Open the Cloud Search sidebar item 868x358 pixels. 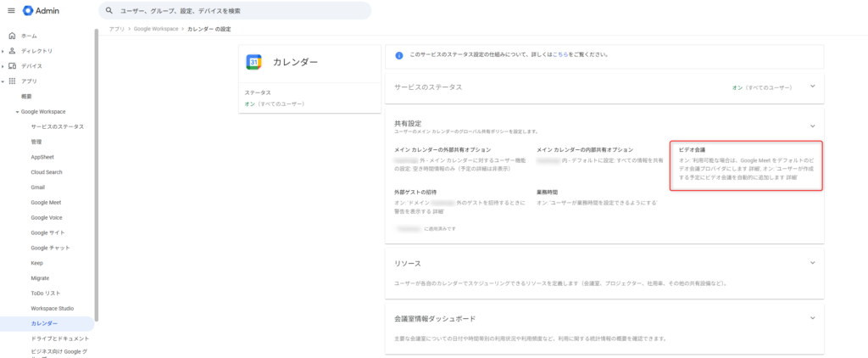point(47,172)
